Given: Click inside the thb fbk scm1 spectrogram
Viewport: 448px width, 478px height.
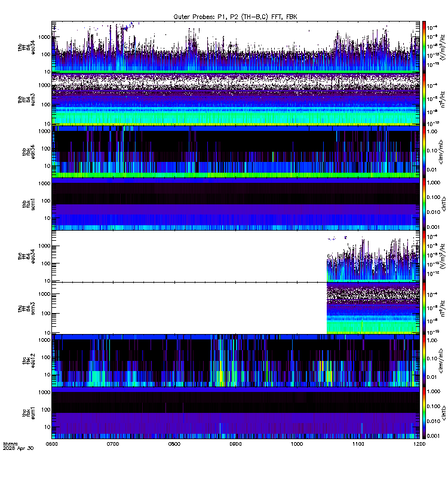Looking at the screenshot, I should coord(235,204).
